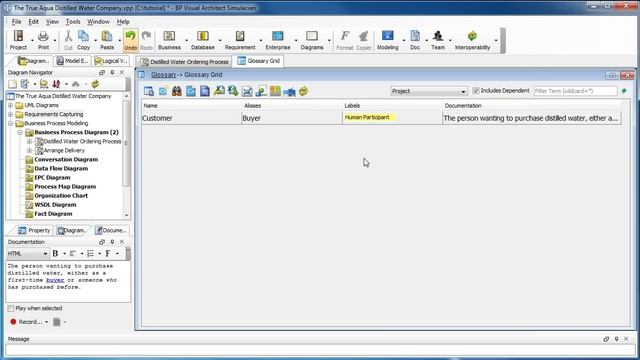The height and width of the screenshot is (360, 640).
Task: Open the Window menu
Action: pyautogui.click(x=98, y=22)
